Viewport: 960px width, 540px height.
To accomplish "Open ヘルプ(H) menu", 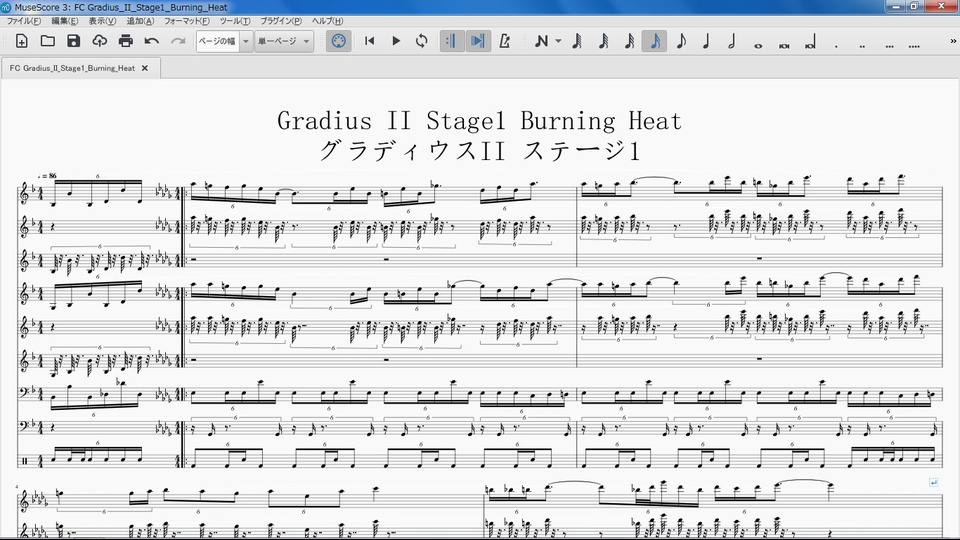I will click(328, 21).
